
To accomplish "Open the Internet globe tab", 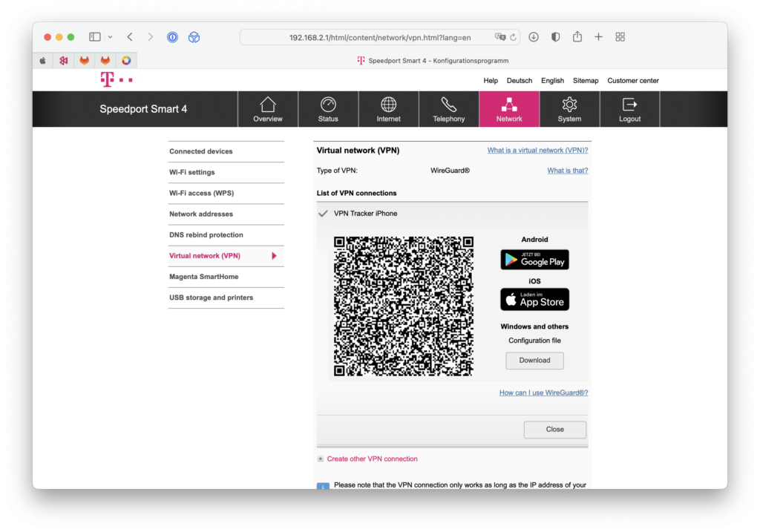I will (x=388, y=109).
